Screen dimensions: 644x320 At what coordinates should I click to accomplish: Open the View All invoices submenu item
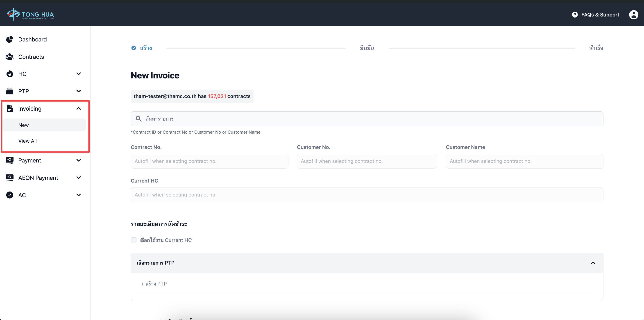click(x=27, y=141)
